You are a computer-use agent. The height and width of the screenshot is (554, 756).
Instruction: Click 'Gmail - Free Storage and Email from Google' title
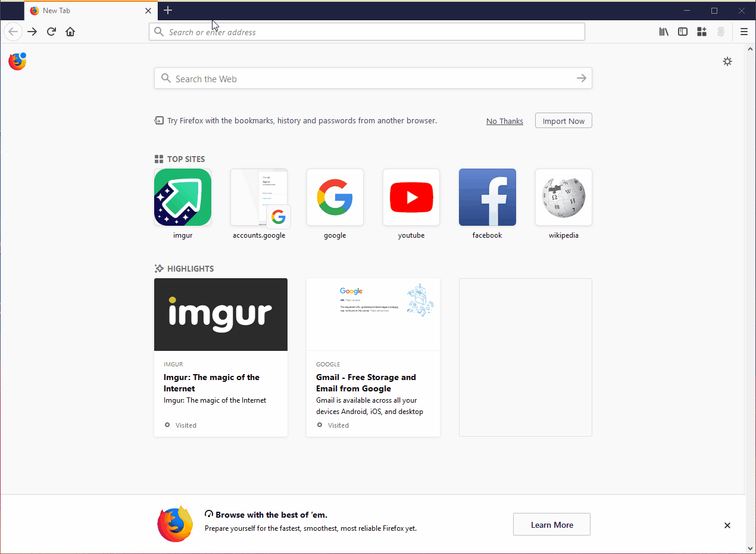366,382
